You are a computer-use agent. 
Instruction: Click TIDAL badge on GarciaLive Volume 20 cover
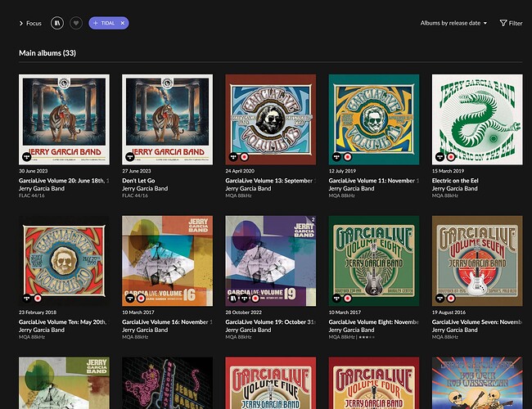pos(27,155)
